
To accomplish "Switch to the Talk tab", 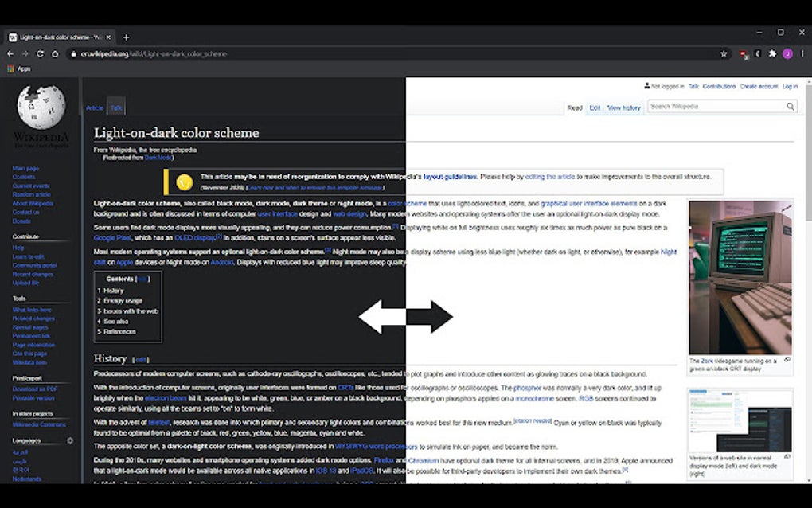I will click(x=115, y=106).
